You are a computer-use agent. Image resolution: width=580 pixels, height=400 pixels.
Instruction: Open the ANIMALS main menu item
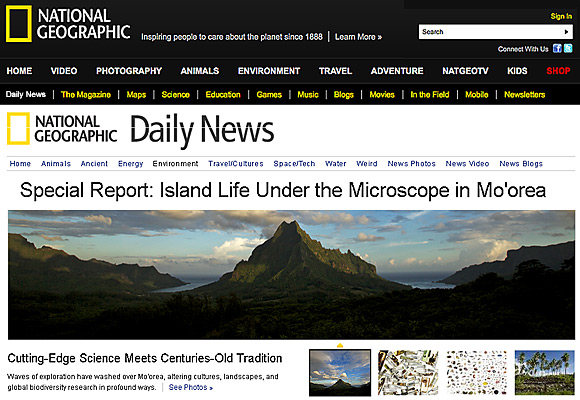pyautogui.click(x=200, y=71)
